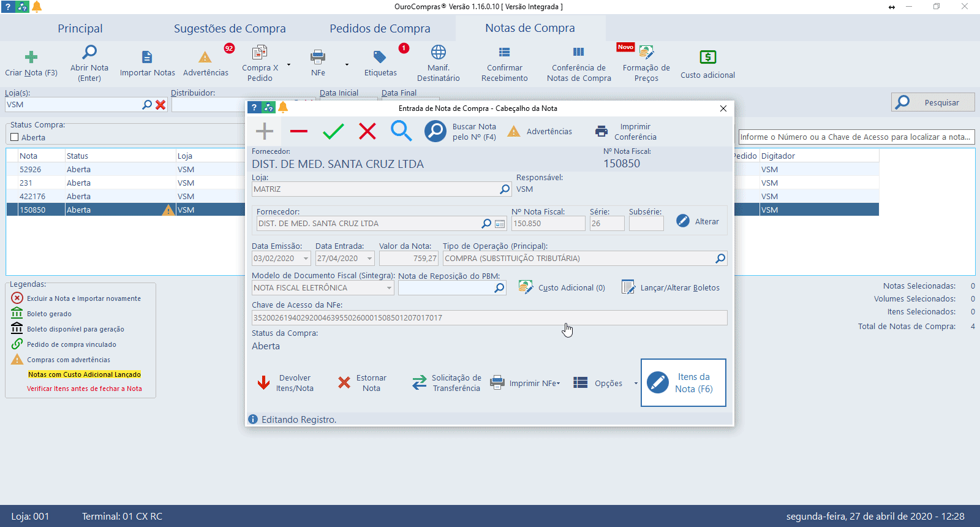Open Advertências warning toolbar icon
This screenshot has height=527, width=980.
[205, 58]
